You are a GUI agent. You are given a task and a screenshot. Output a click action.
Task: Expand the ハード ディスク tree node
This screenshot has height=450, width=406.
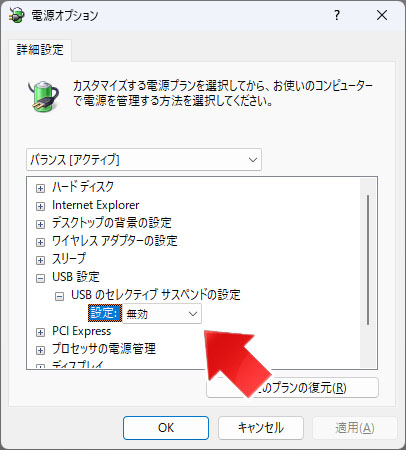[x=40, y=188]
